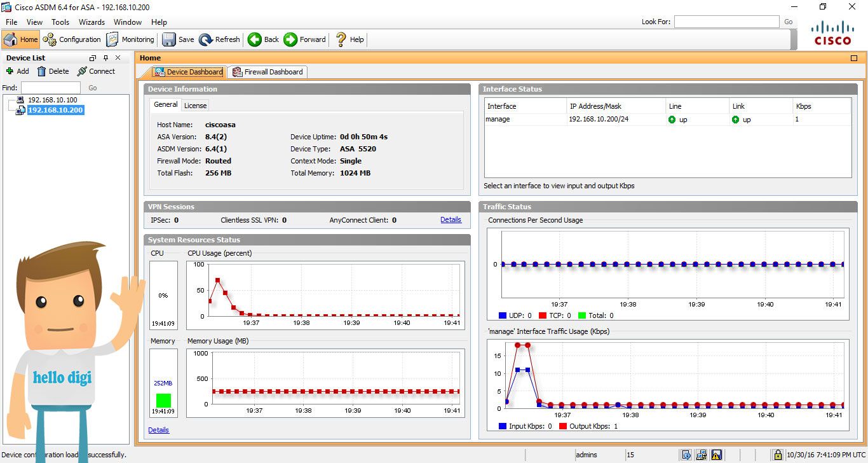Select the General tab in Device Information

coord(166,104)
